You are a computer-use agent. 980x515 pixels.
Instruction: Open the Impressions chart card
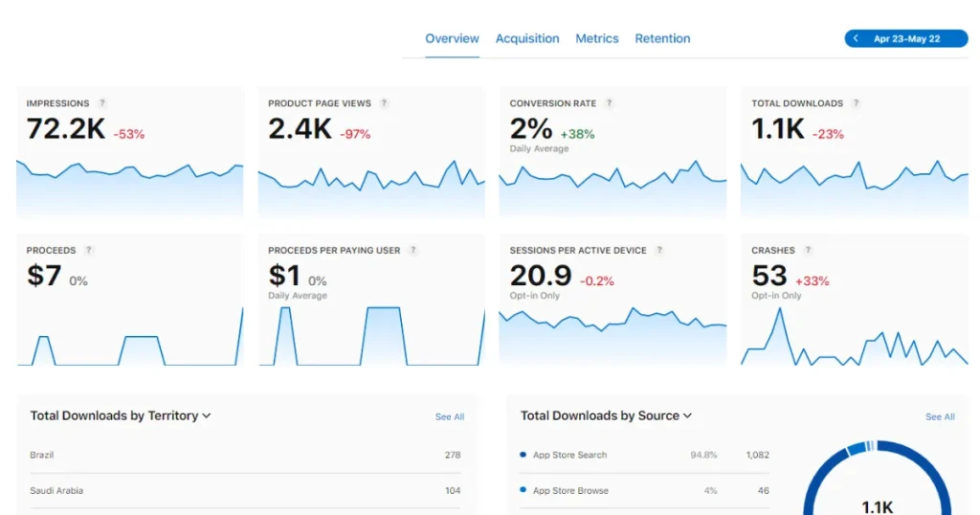pos(129,153)
